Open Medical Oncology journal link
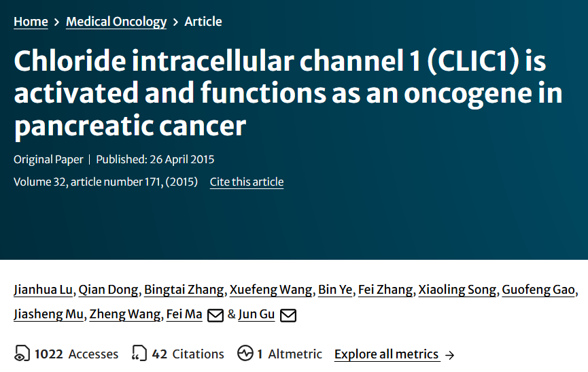This screenshot has width=588, height=372. pyautogui.click(x=116, y=22)
